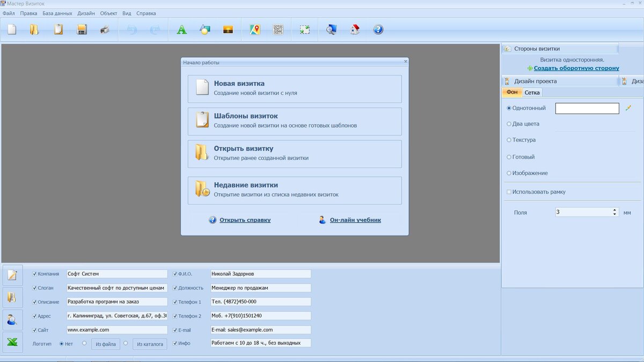This screenshot has height=362, width=644.
Task: Increase the Поля value with up arrow
Action: (x=615, y=210)
